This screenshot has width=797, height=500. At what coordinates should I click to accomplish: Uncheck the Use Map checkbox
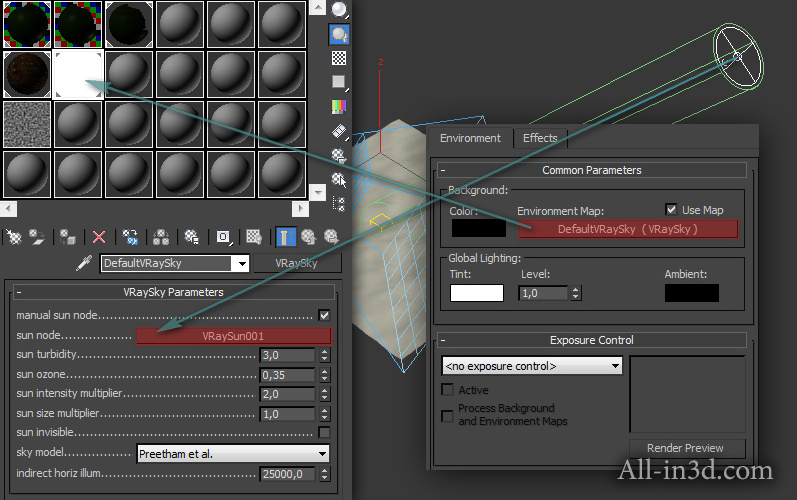pyautogui.click(x=672, y=210)
